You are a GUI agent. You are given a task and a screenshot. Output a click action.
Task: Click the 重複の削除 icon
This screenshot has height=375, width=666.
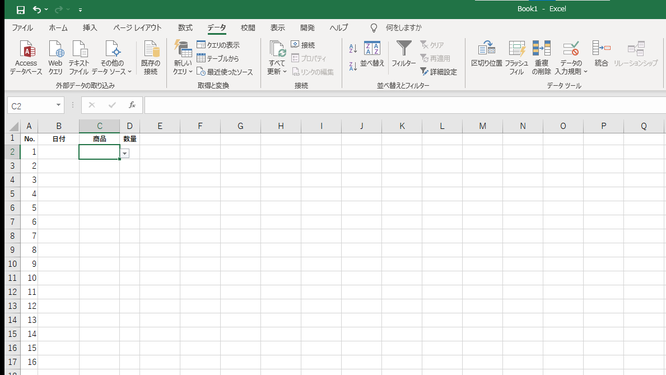pyautogui.click(x=542, y=58)
